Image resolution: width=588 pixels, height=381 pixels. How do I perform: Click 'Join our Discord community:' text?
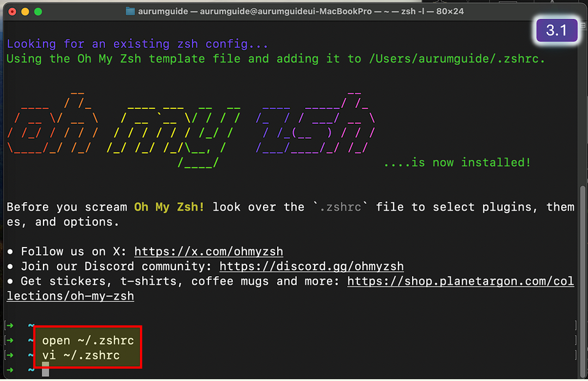(x=116, y=266)
